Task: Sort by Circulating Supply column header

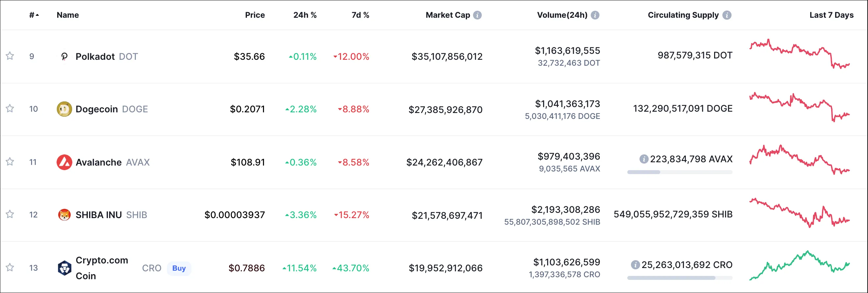Action: (x=683, y=15)
